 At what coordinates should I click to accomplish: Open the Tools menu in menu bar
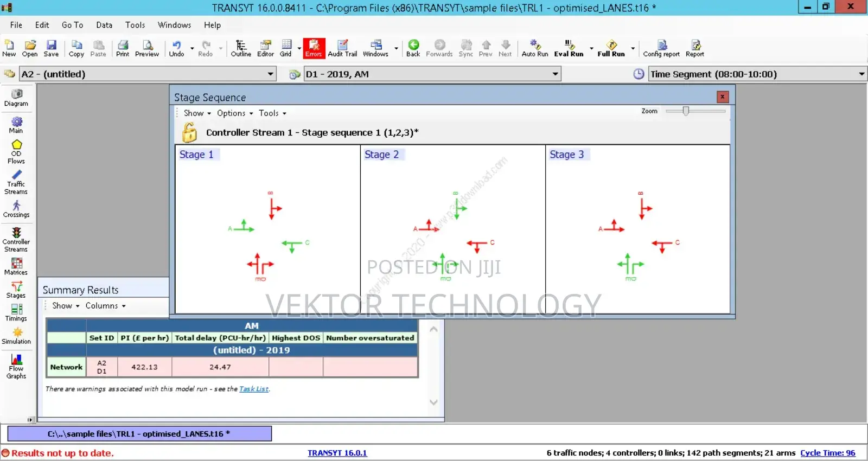click(135, 25)
